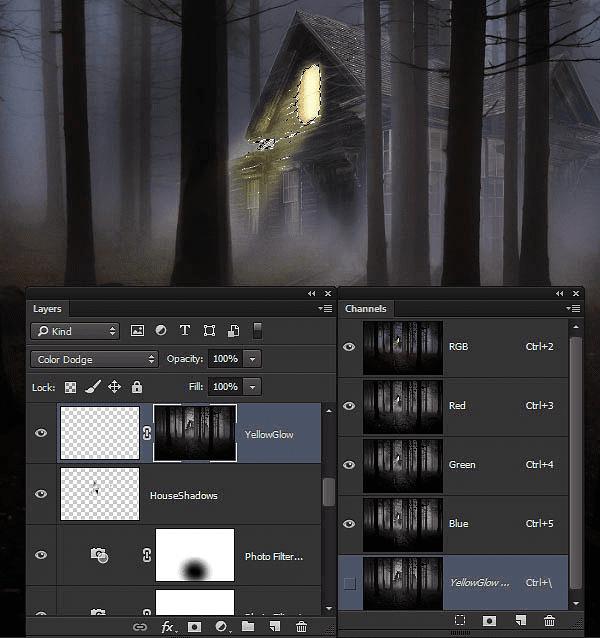Click the adjustment layer filter icon

pos(161,330)
